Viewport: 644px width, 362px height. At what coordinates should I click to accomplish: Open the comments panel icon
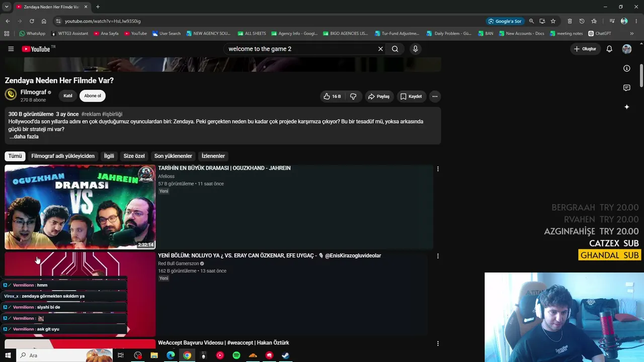coord(626,88)
